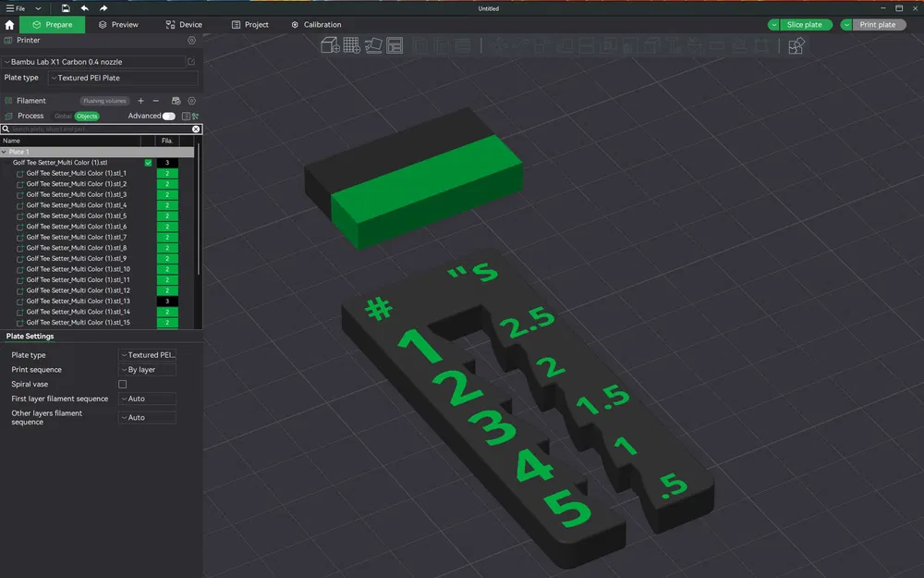The height and width of the screenshot is (578, 924).
Task: Click the search settings icon beside Advanced
Action: point(195,117)
